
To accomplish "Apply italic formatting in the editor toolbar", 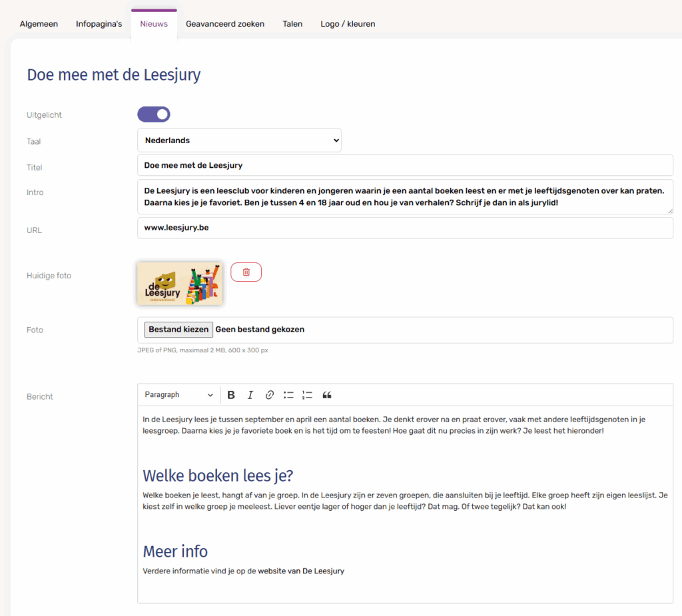I will tap(250, 395).
